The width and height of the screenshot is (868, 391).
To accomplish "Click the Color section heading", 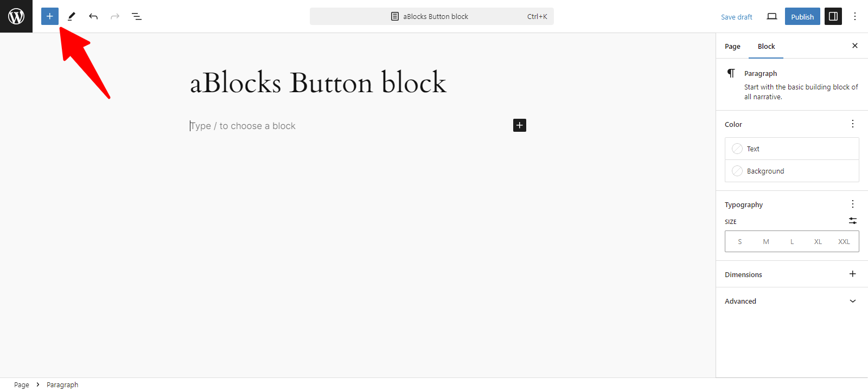I will [733, 124].
